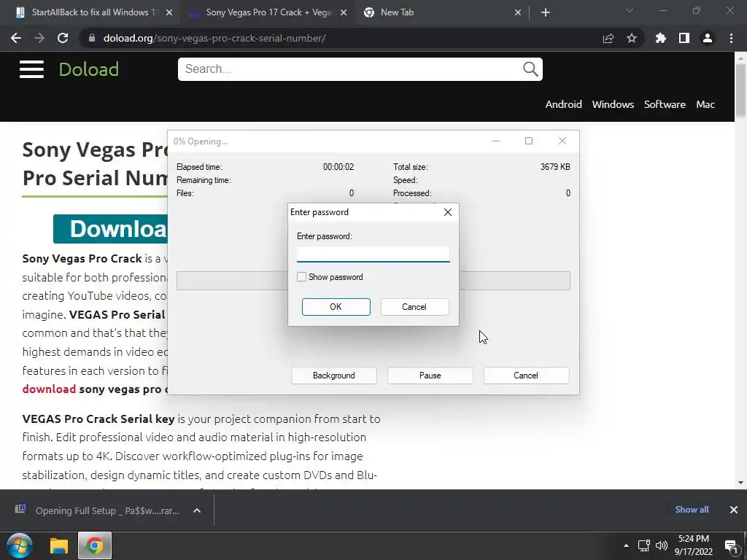Click the green Download button on page
747x560 pixels.
(111, 228)
